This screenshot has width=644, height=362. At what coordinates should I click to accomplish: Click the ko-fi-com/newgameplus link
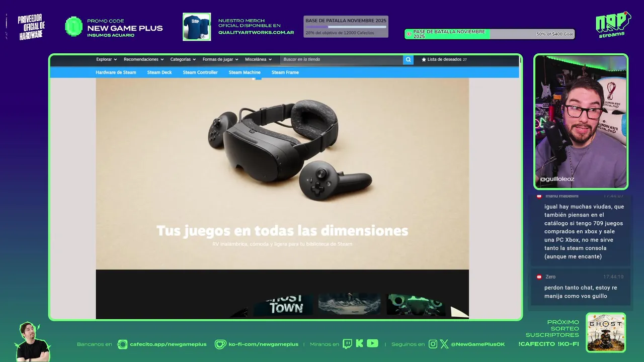pos(263,344)
